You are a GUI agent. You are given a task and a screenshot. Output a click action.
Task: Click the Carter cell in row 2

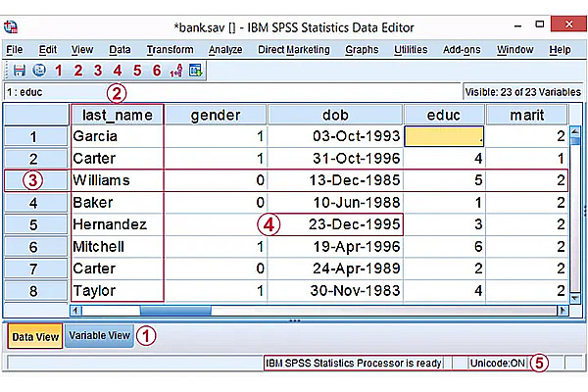[118, 159]
